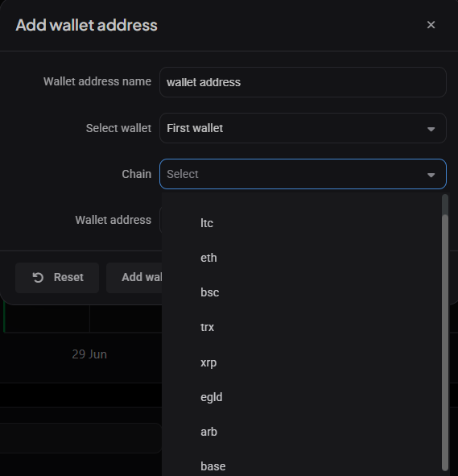The height and width of the screenshot is (476, 458).
Task: Click the chain list scrollbar thumb
Action: [445, 342]
